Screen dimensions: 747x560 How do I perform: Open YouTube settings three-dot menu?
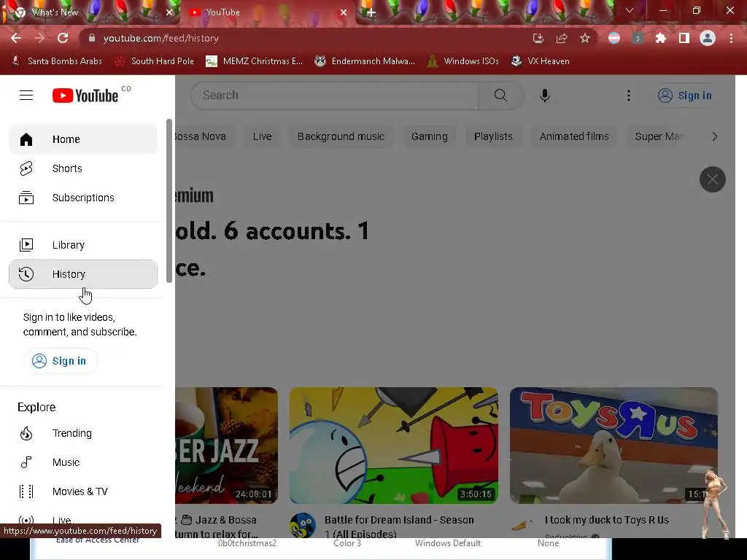tap(628, 96)
